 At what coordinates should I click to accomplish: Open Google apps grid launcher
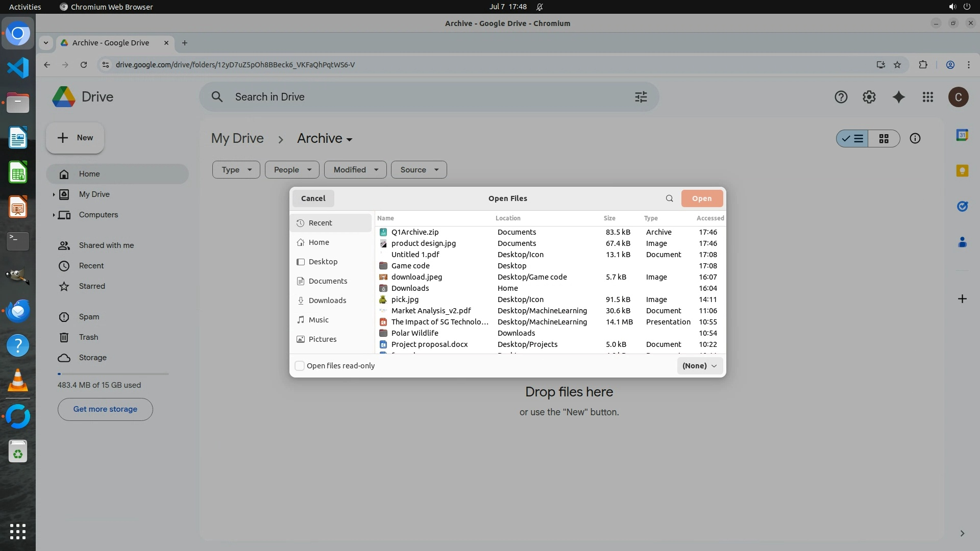coord(927,97)
